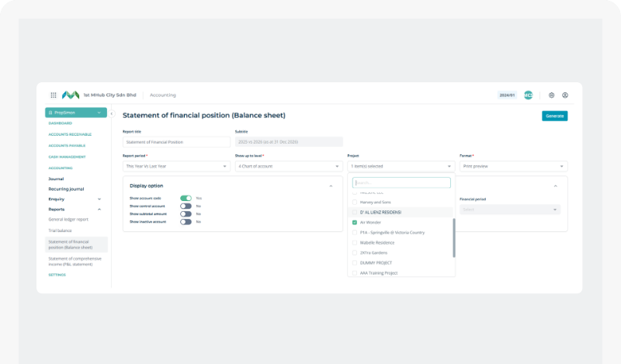Click the MHub logo icon
The image size is (621, 364).
(x=71, y=95)
